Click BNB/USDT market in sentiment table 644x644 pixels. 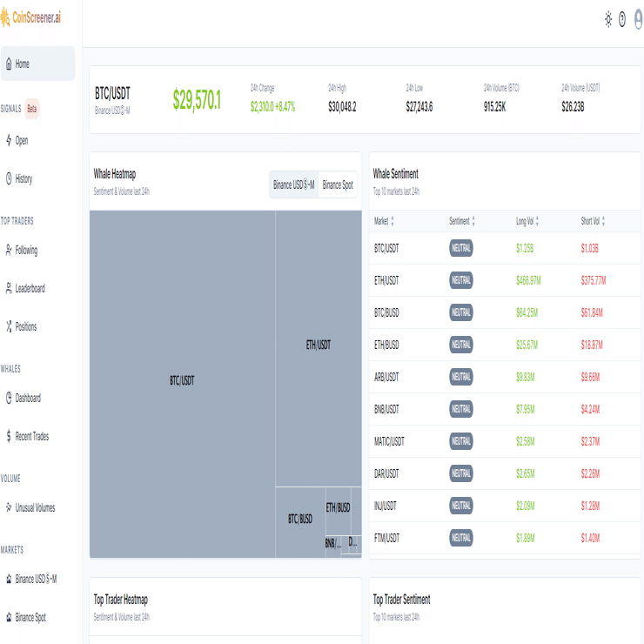pyautogui.click(x=386, y=409)
